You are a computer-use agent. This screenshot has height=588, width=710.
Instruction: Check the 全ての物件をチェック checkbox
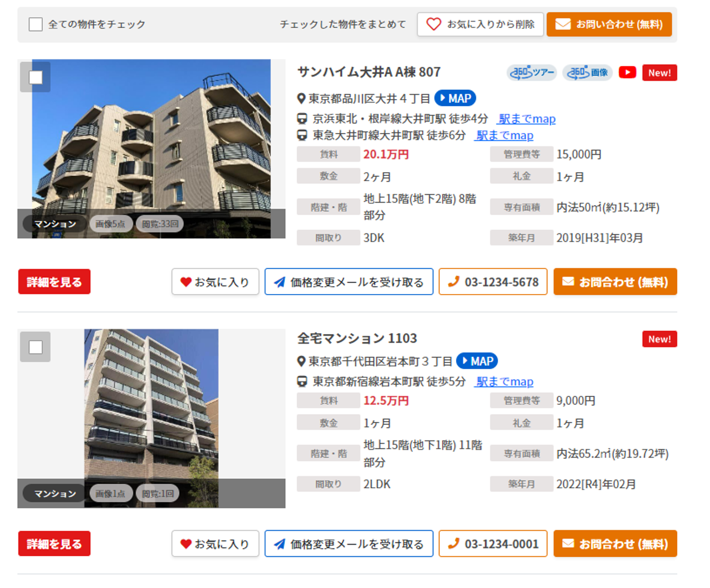coord(36,24)
